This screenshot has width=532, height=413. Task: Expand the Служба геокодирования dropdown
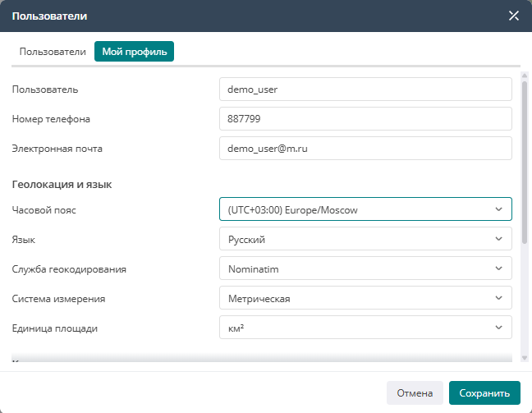(365, 268)
